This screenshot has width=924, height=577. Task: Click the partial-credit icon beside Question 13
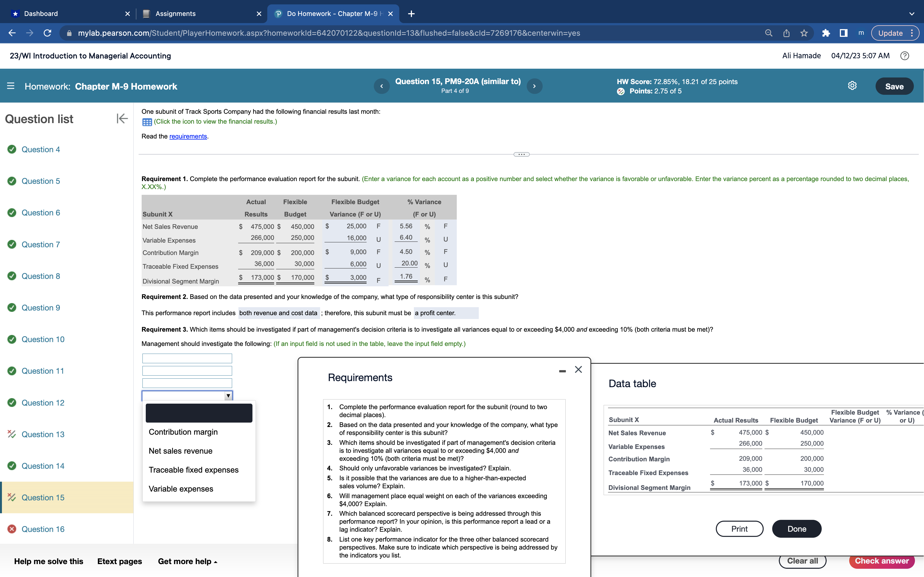pyautogui.click(x=11, y=434)
